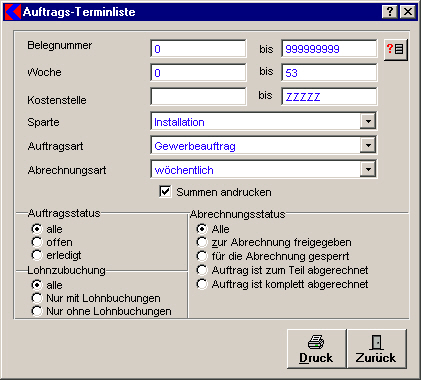Select Abrechnungsstatus Alle radio button
Image resolution: width=421 pixels, height=380 pixels.
(x=202, y=229)
